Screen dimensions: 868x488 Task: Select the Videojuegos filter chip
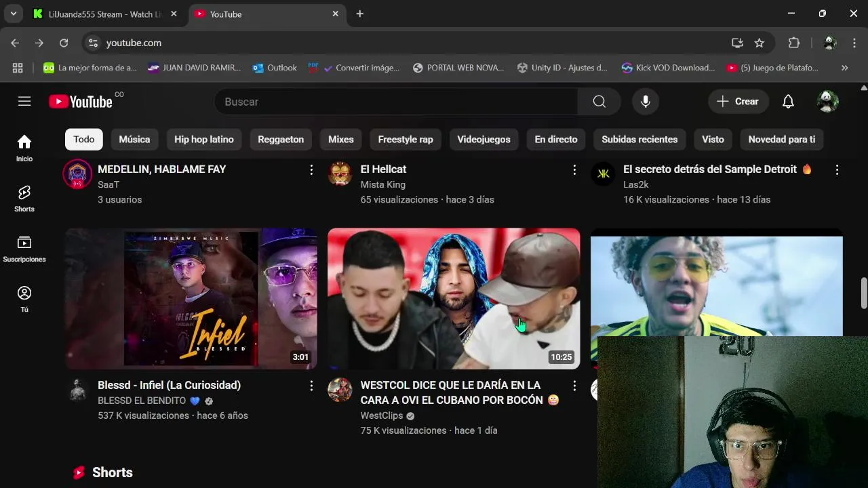[484, 139]
